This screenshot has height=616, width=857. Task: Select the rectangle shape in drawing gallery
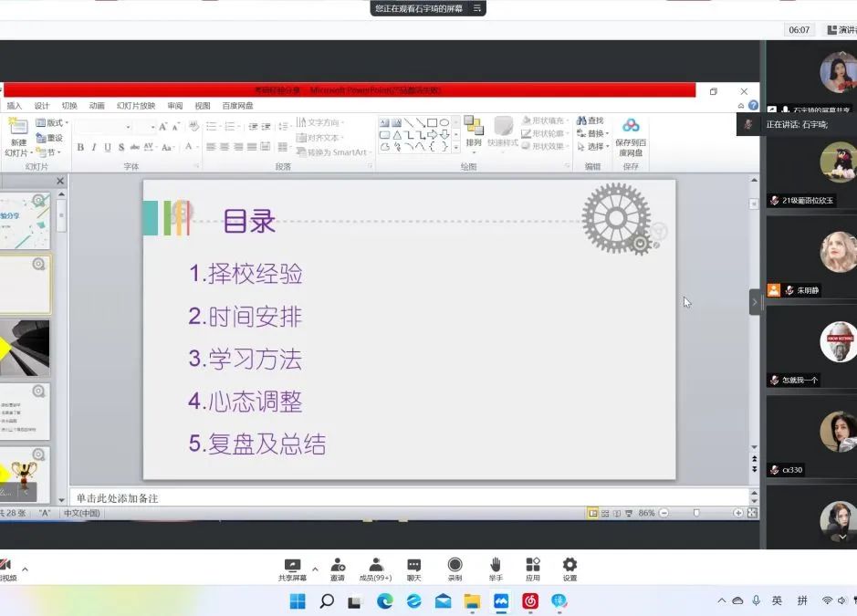pos(432,122)
